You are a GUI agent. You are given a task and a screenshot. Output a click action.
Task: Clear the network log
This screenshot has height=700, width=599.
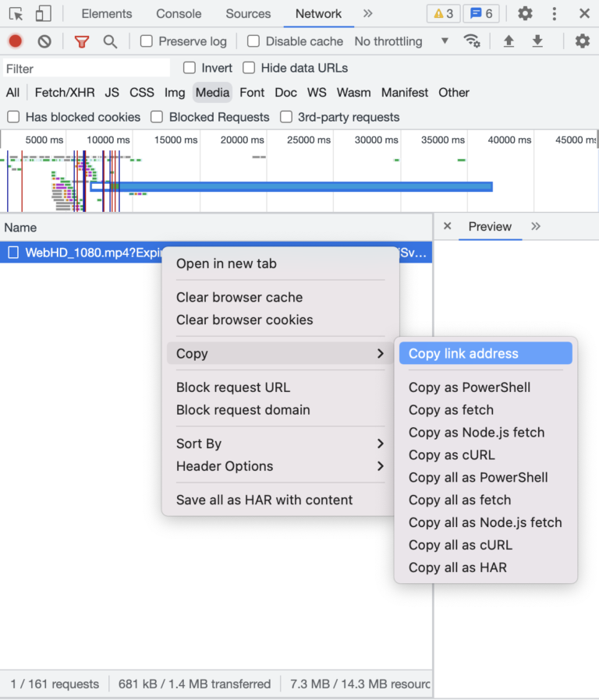pyautogui.click(x=44, y=41)
